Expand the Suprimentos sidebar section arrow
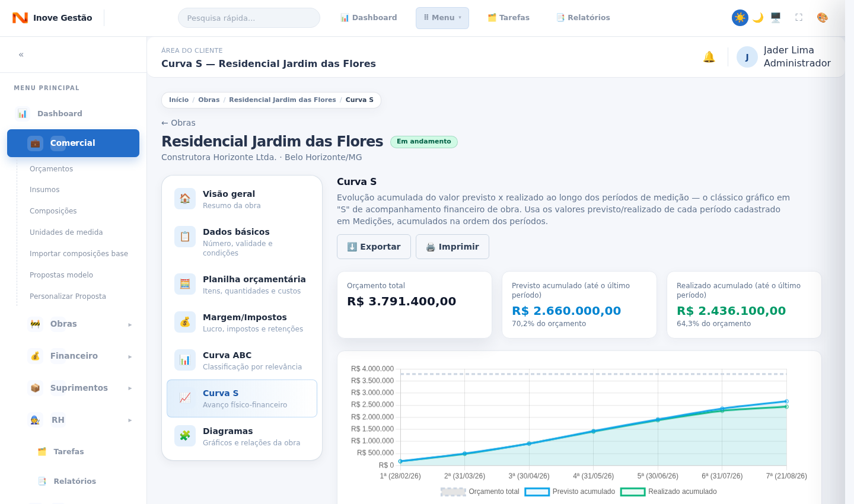854x504 pixels. [130, 388]
